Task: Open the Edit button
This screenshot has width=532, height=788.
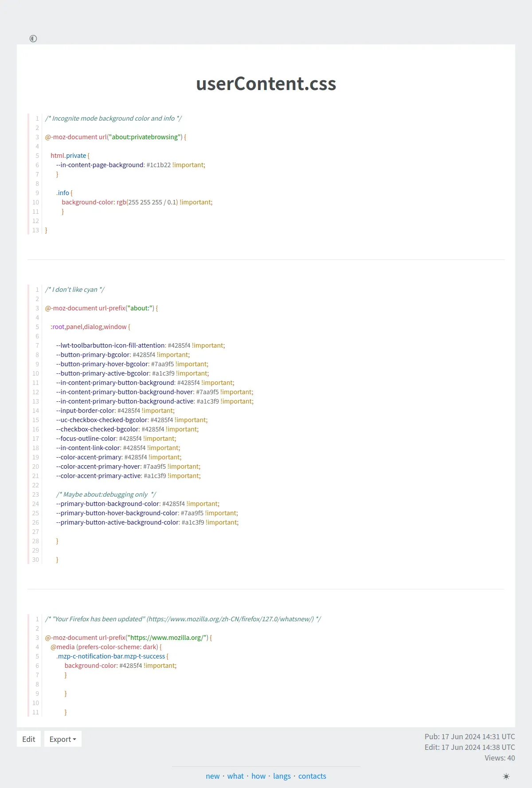Action: 29,739
